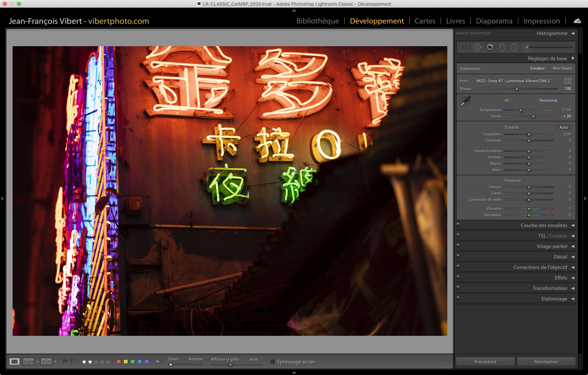Image resolution: width=588 pixels, height=375 pixels.
Task: Open the BB white balance preset dropdown
Action: pyautogui.click(x=551, y=101)
